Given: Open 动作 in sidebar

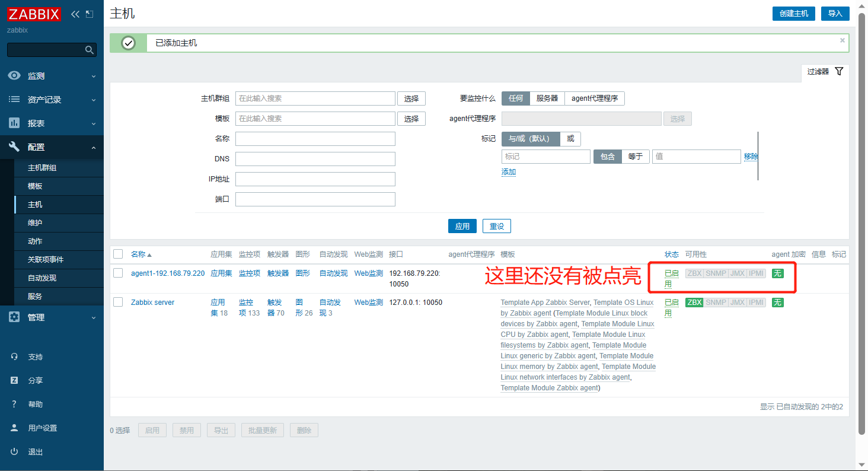Looking at the screenshot, I should [x=59, y=241].
